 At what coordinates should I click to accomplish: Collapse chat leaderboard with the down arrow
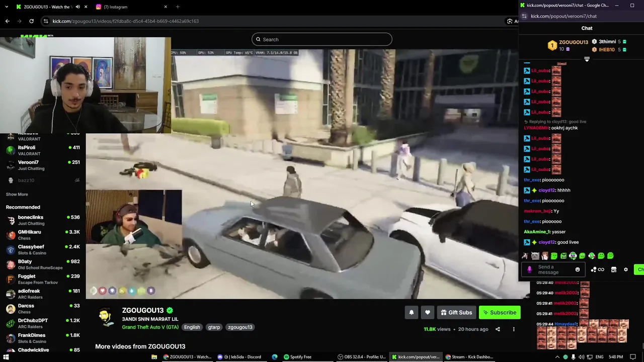[x=587, y=59]
